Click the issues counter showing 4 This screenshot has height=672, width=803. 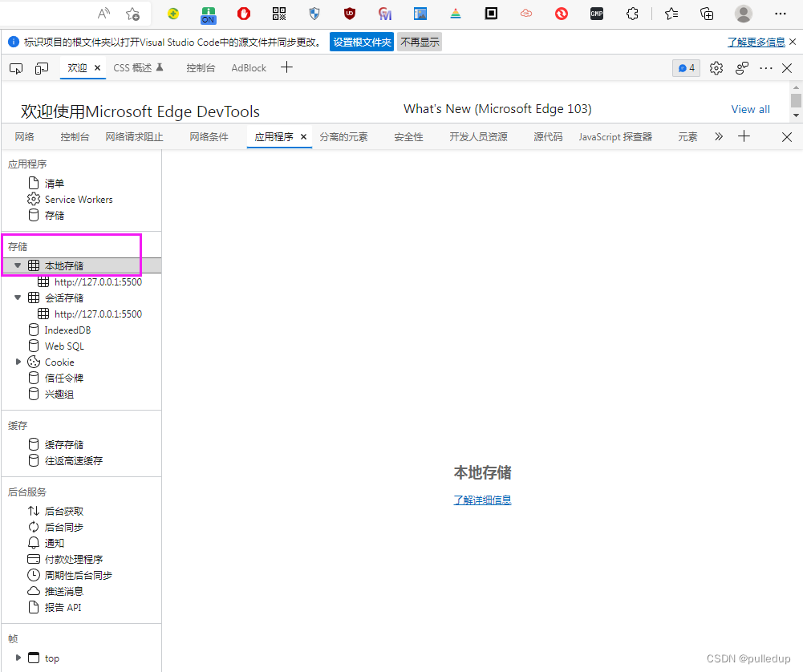(686, 68)
